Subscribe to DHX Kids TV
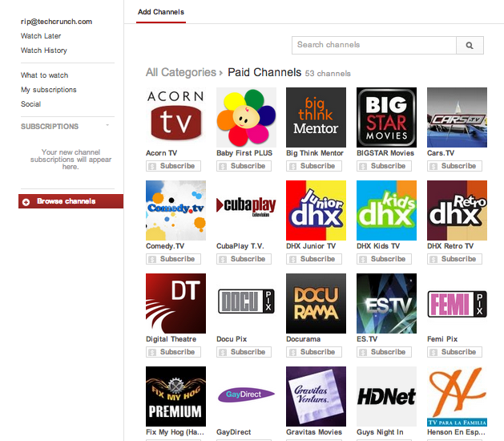Screen dimensions: 504x441 coord(384,259)
